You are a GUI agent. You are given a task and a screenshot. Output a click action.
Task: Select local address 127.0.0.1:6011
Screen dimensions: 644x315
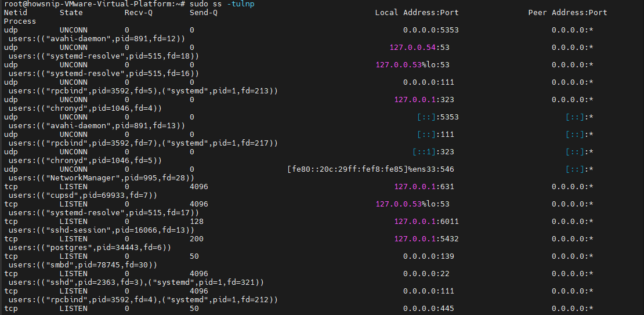tap(426, 222)
